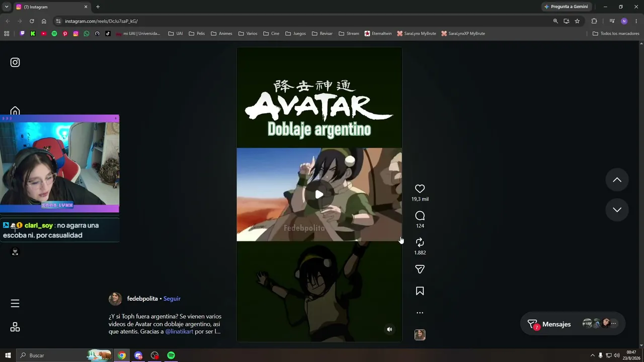The width and height of the screenshot is (644, 362).
Task: Follow fedebpolita with the Seguir link
Action: [x=172, y=299]
